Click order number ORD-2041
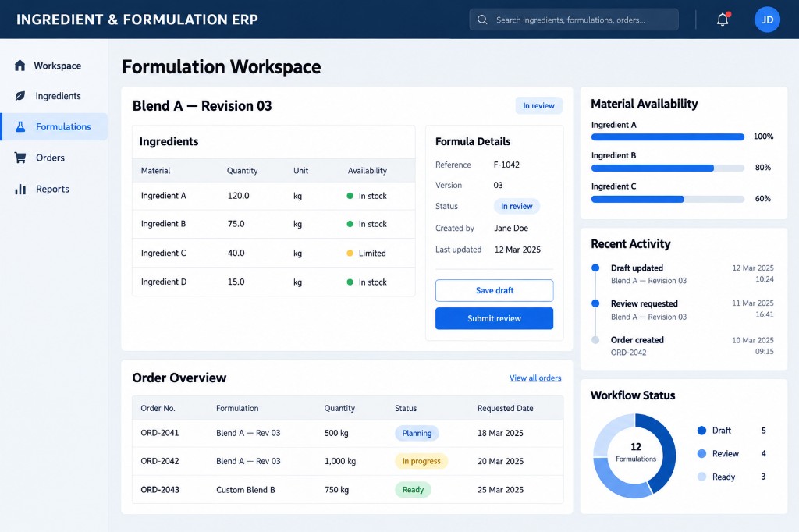 159,433
